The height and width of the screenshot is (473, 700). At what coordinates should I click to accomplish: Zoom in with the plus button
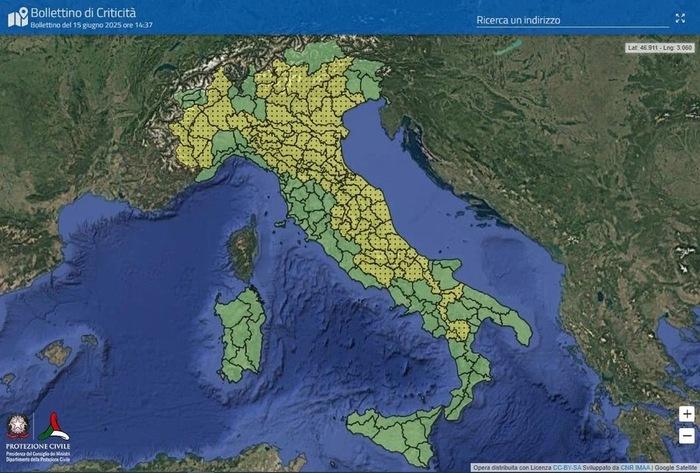point(687,414)
